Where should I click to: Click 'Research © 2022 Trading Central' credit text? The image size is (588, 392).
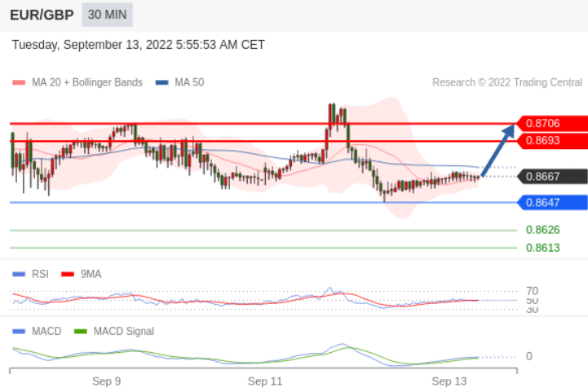pos(507,82)
